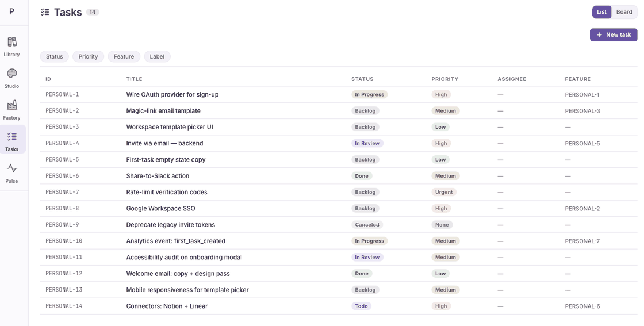Click the P workspace logo

pos(11,11)
